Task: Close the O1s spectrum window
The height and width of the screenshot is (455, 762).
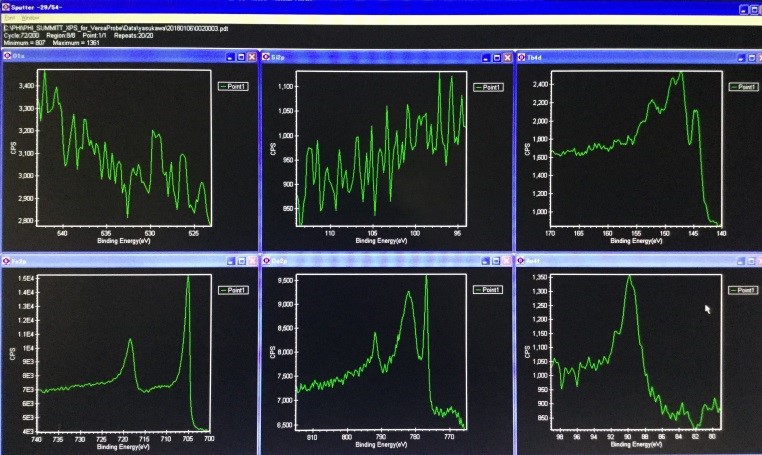Action: click(251, 57)
